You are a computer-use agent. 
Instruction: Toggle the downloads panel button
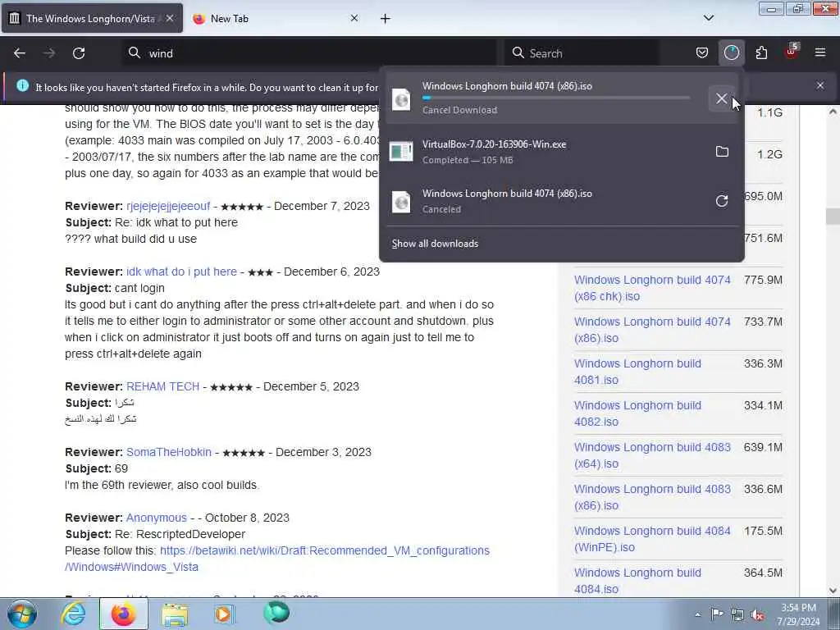tap(731, 52)
